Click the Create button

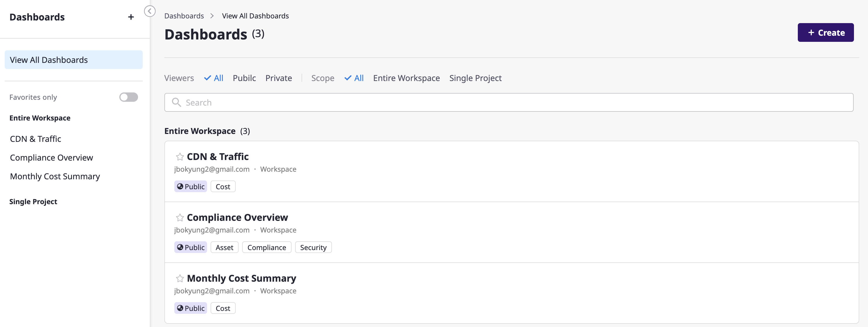click(826, 32)
